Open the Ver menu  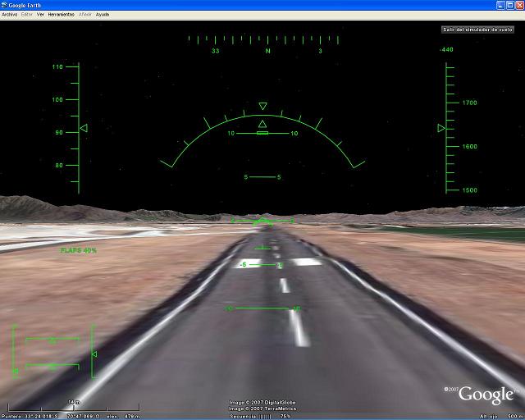(40, 15)
